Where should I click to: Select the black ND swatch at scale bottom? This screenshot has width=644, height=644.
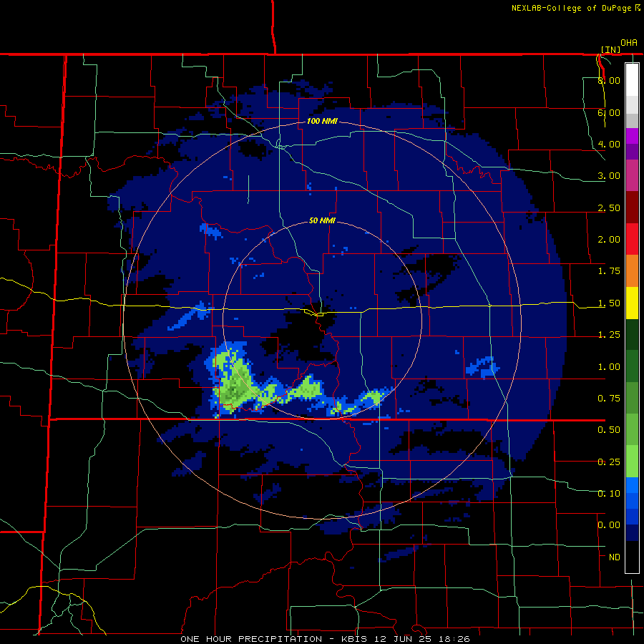[632, 557]
